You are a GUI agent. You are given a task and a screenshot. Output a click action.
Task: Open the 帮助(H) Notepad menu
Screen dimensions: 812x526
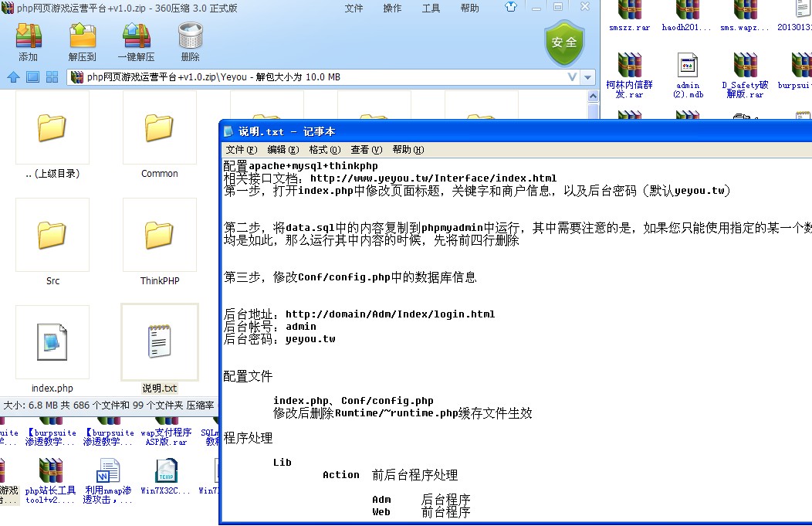[405, 149]
